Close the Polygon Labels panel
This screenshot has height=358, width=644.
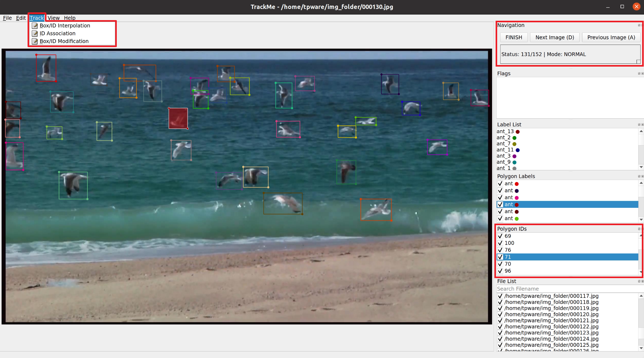pos(642,177)
